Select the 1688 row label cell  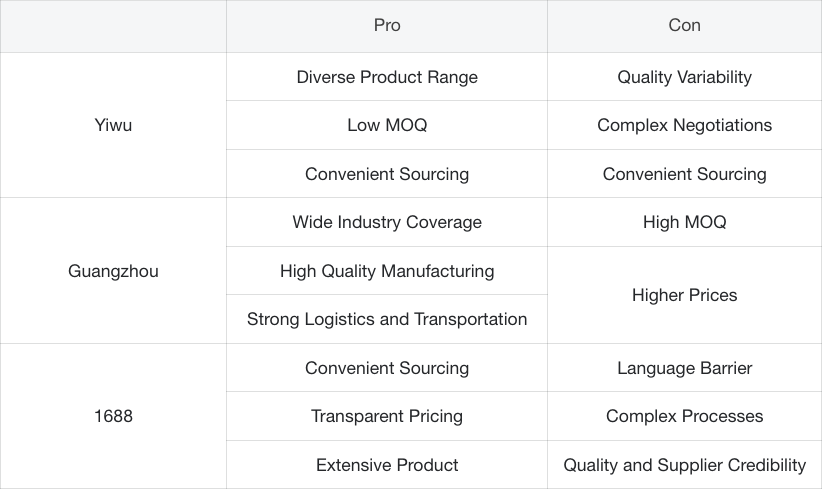click(113, 416)
